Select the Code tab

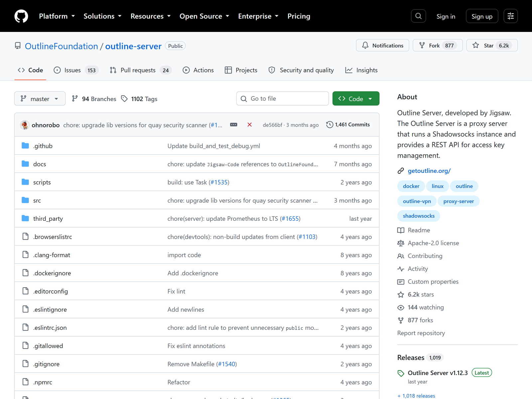click(30, 70)
